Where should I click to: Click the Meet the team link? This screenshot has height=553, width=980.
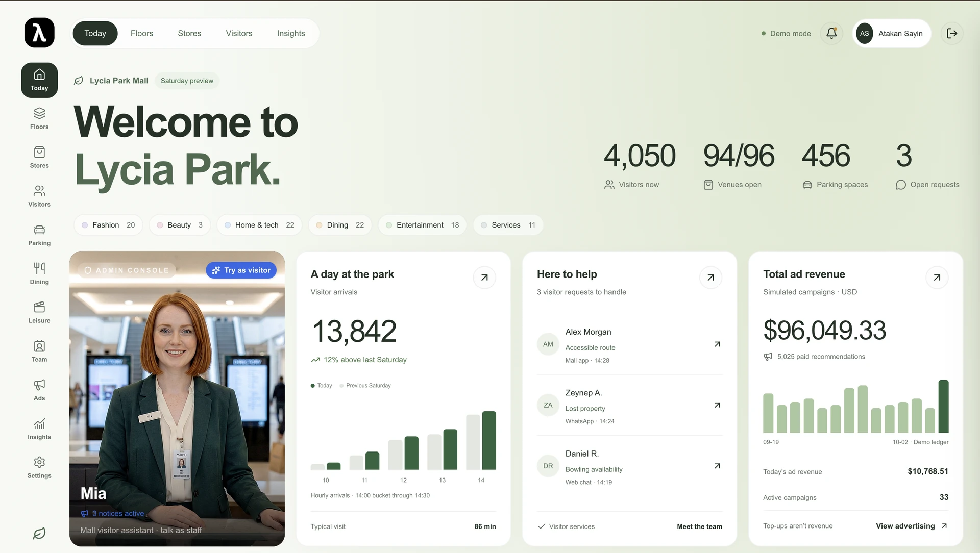click(699, 526)
